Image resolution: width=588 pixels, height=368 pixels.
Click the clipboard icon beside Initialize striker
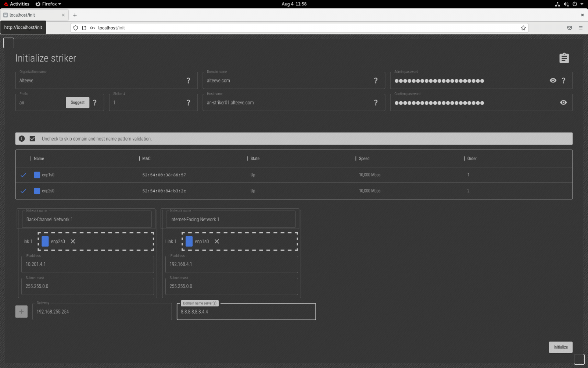[x=564, y=58]
